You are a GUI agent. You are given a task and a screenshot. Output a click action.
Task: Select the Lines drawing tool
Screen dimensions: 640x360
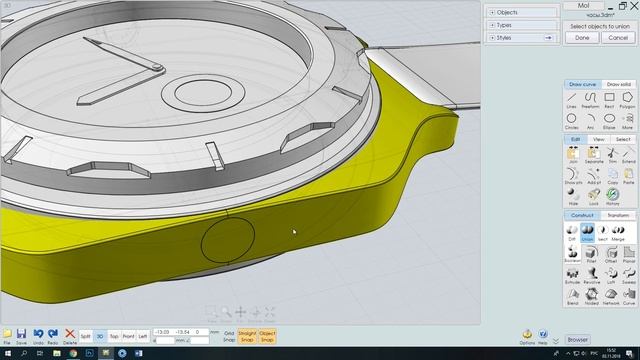[x=571, y=100]
